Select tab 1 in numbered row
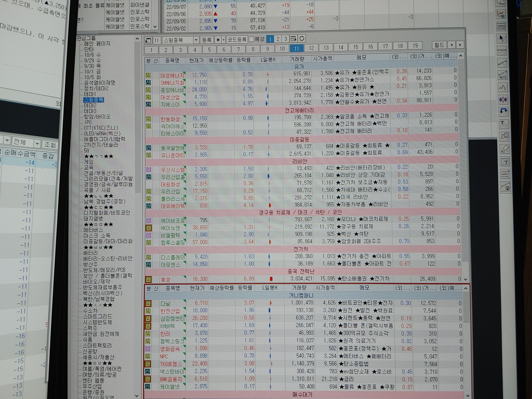 [151, 50]
